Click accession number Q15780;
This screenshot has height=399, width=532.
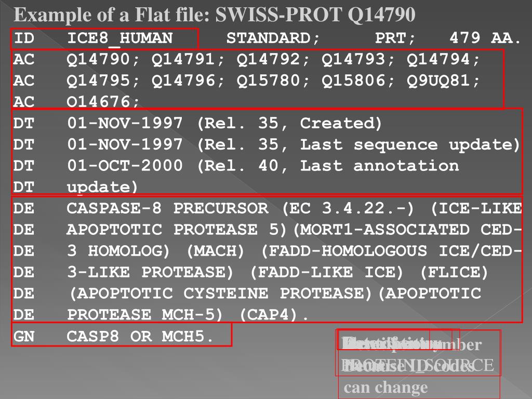point(273,81)
